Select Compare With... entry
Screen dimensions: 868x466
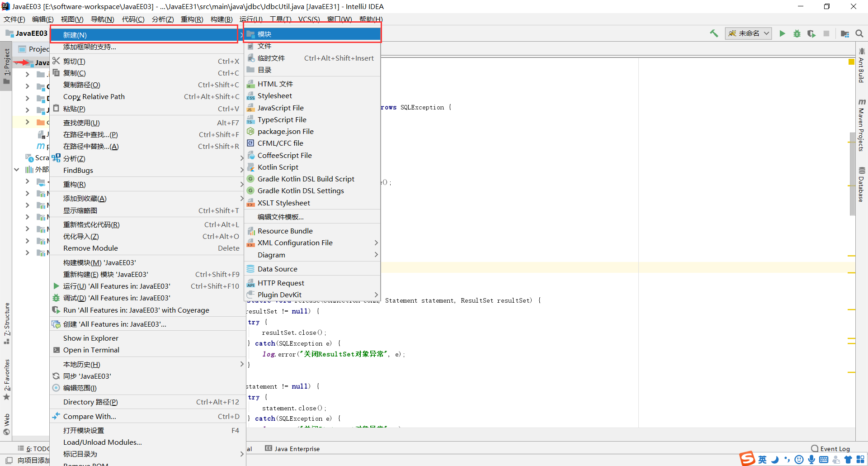147,416
